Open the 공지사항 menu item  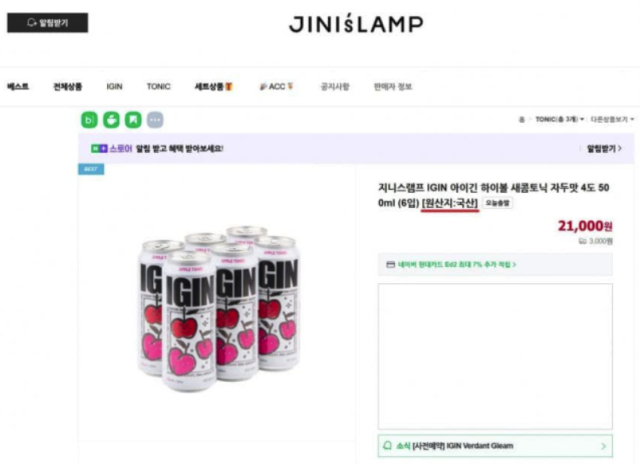[335, 87]
